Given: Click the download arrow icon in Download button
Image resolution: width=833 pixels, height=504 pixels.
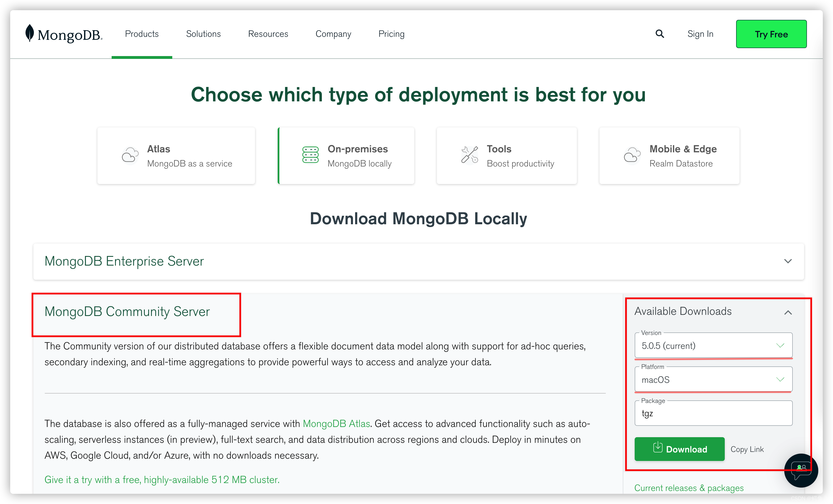Looking at the screenshot, I should 658,448.
